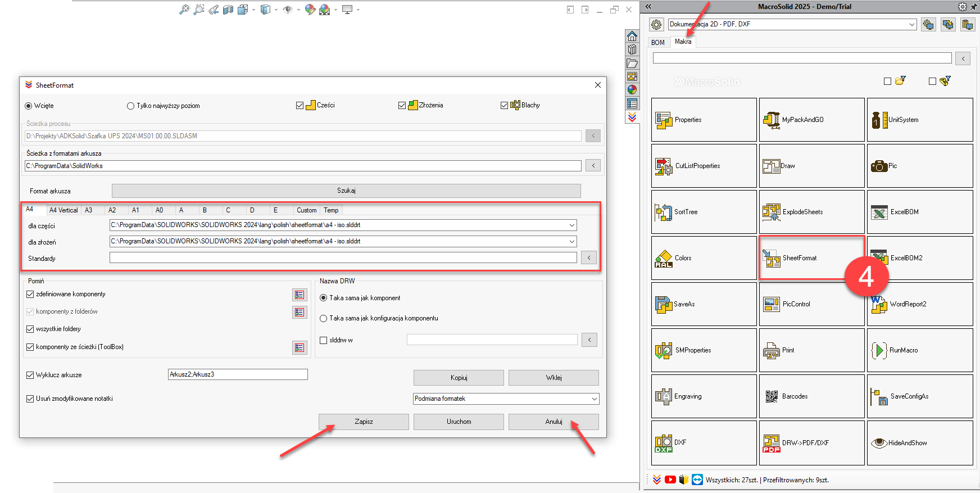Open the DXF export macro
Image resolution: width=980 pixels, height=493 pixels.
(x=704, y=443)
